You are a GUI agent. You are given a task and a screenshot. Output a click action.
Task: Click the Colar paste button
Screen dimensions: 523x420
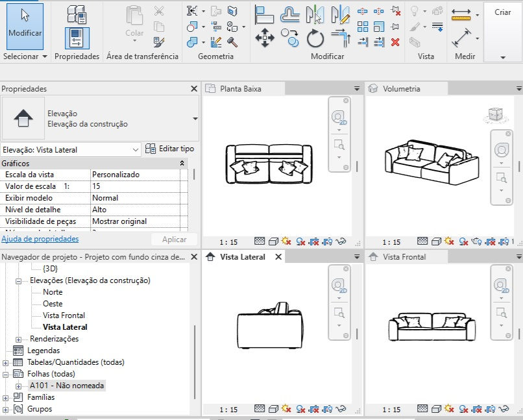(x=134, y=25)
